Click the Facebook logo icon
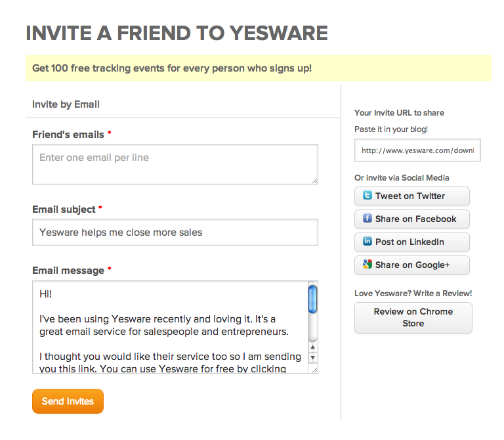This screenshot has width=504, height=440. tap(367, 219)
